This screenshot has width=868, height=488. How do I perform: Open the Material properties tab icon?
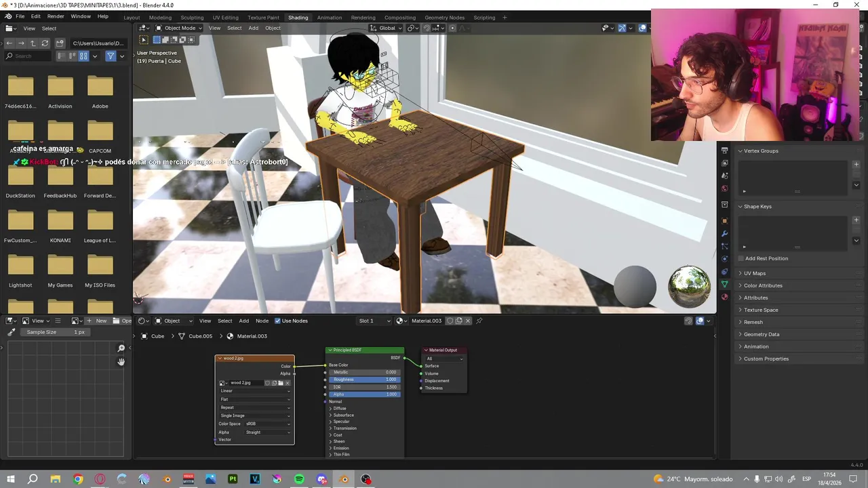(724, 297)
